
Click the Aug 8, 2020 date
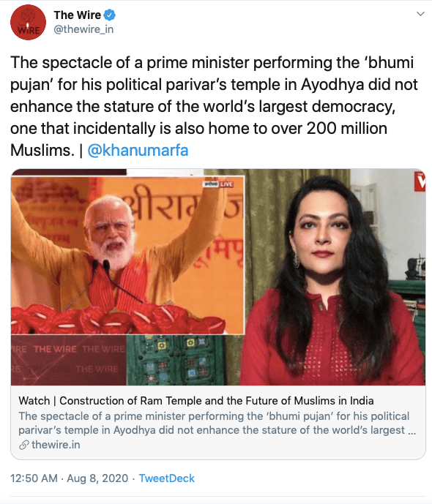[x=97, y=478]
